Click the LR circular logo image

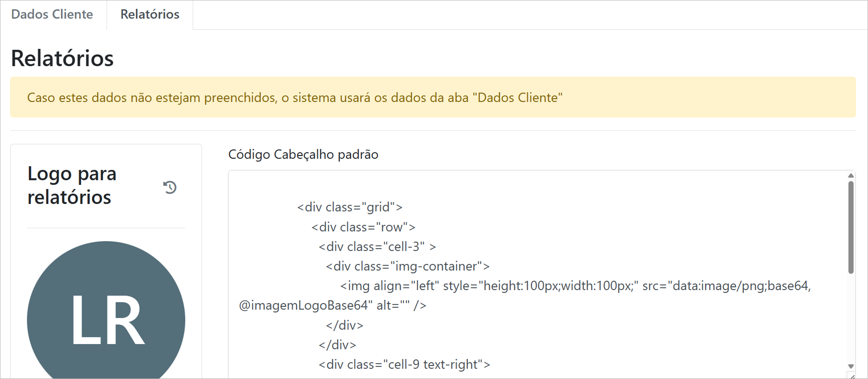coord(106,317)
